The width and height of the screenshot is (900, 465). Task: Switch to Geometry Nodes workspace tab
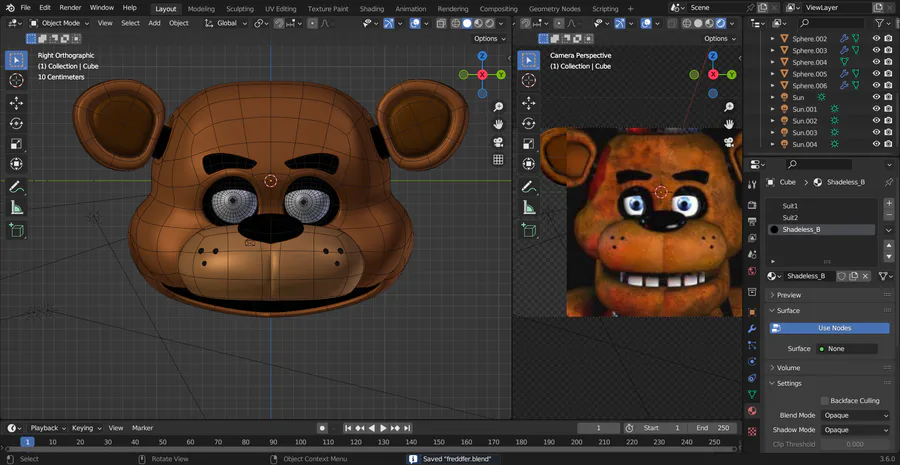554,9
